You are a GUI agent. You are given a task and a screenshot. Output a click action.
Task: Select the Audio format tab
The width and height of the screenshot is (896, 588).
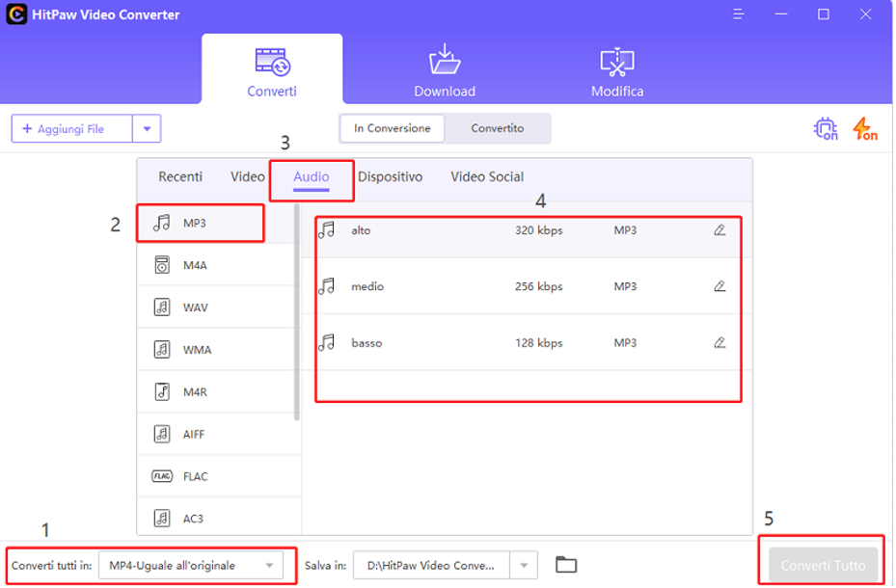click(312, 177)
